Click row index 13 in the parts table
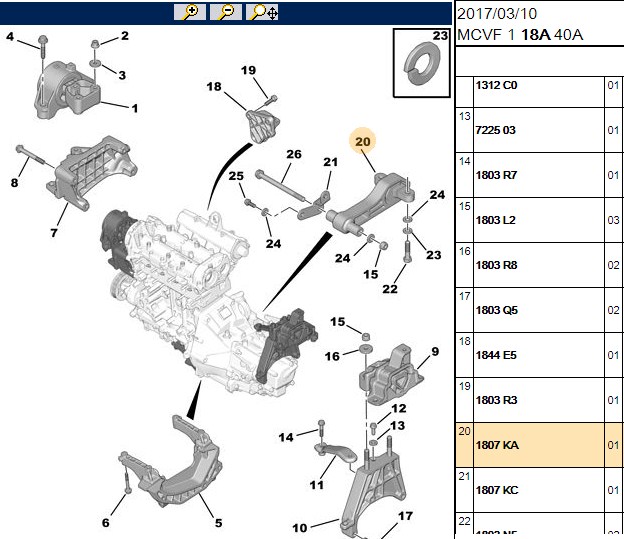 click(464, 116)
